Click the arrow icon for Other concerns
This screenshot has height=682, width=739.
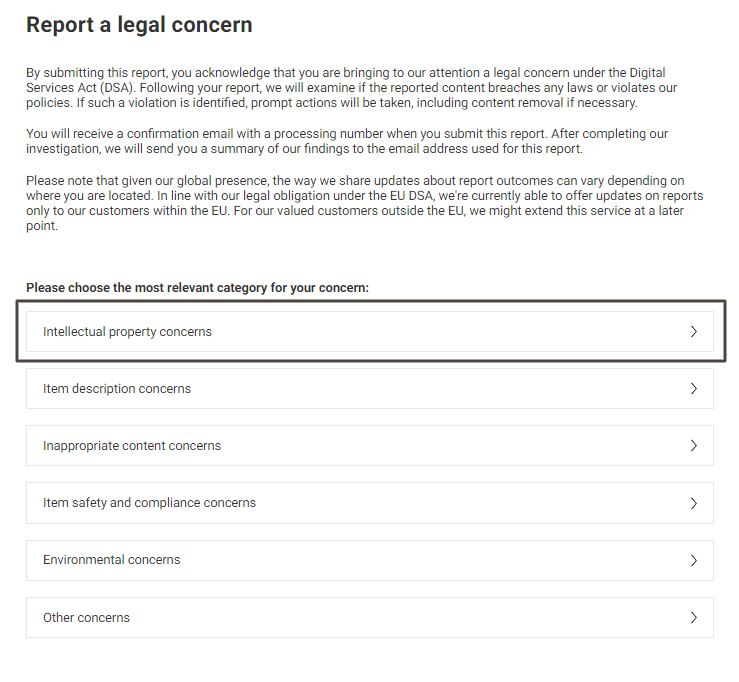693,618
